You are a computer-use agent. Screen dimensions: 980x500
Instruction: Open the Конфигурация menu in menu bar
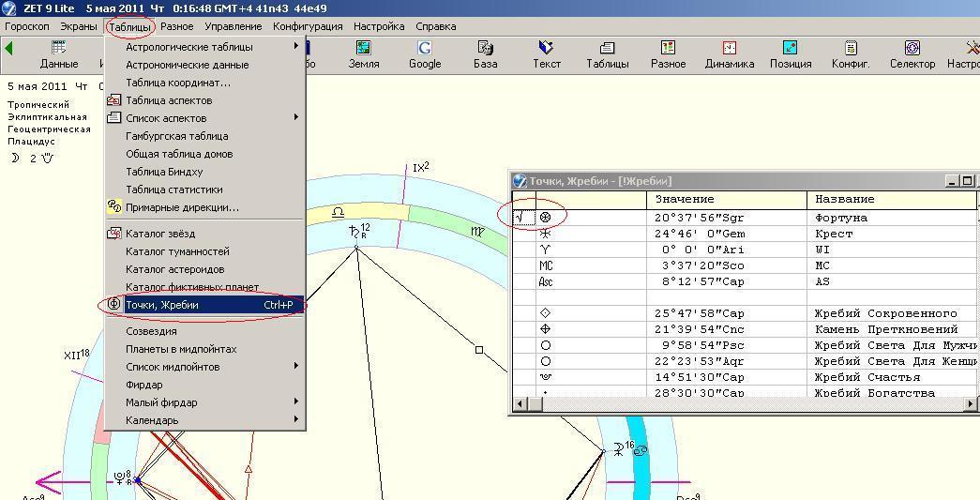[308, 26]
